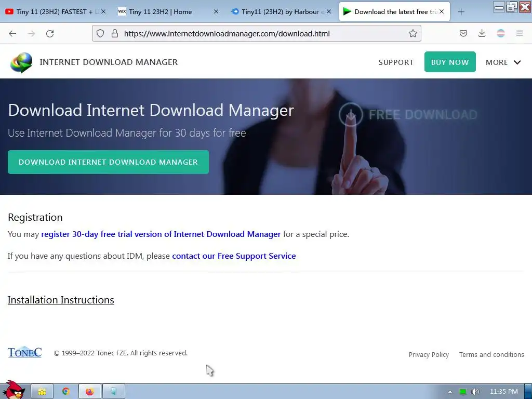
Task: Click the BUY NOW button
Action: [x=450, y=62]
